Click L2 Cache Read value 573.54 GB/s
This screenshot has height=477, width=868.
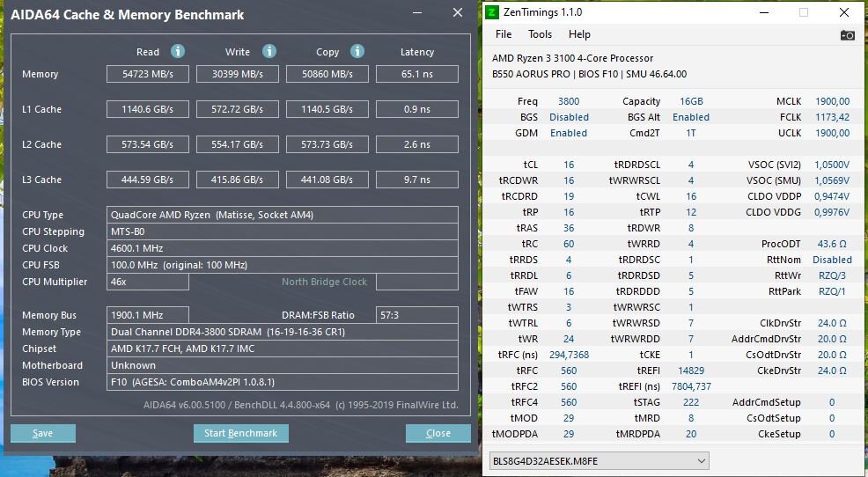(x=148, y=144)
